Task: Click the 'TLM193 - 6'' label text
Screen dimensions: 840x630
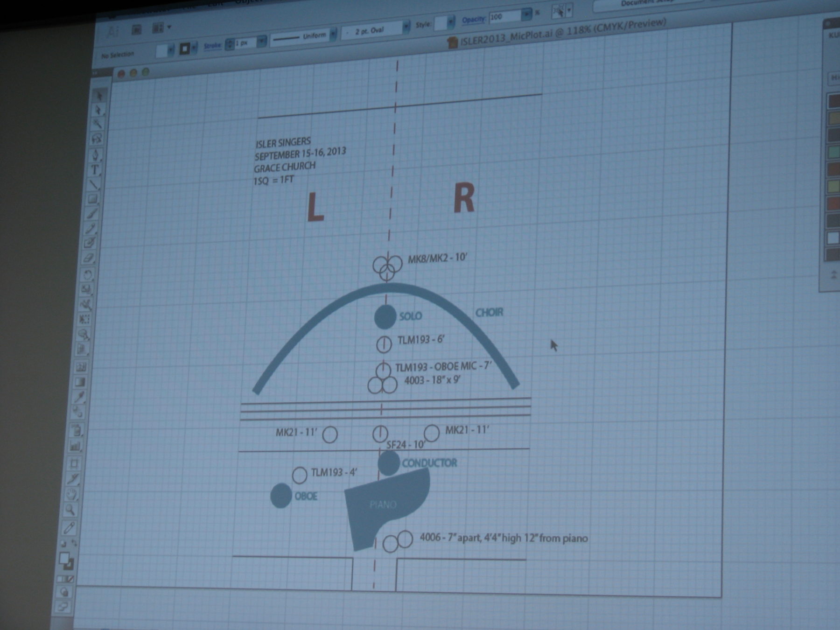Action: 420,340
